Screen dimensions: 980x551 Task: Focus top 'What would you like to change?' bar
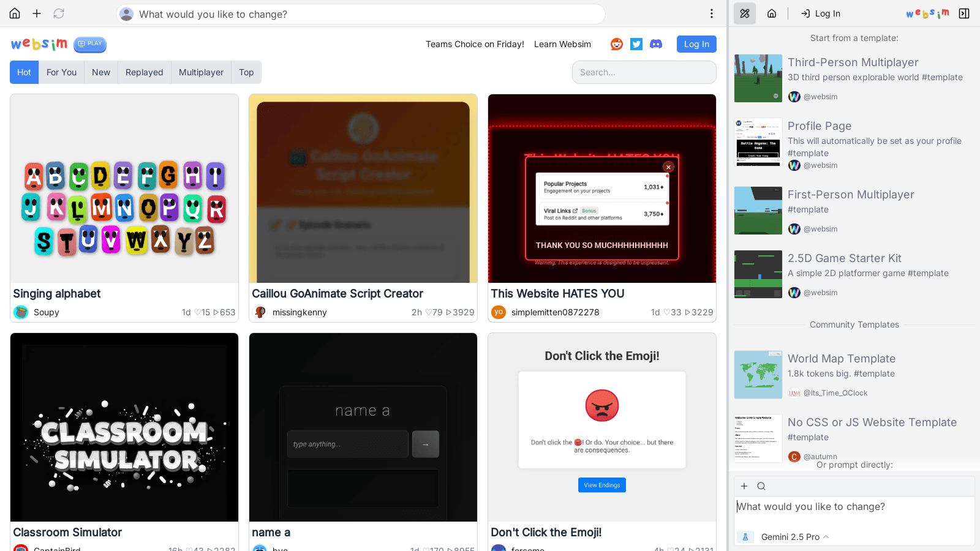(x=361, y=14)
